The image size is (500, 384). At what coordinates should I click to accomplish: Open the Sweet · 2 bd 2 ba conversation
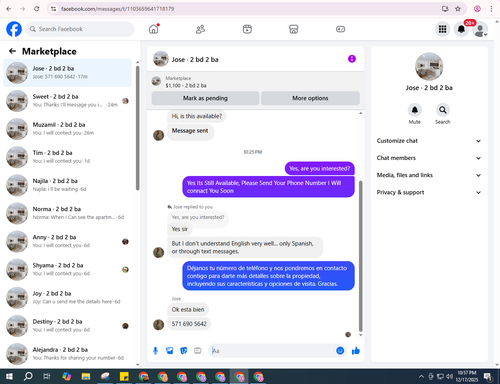(67, 101)
